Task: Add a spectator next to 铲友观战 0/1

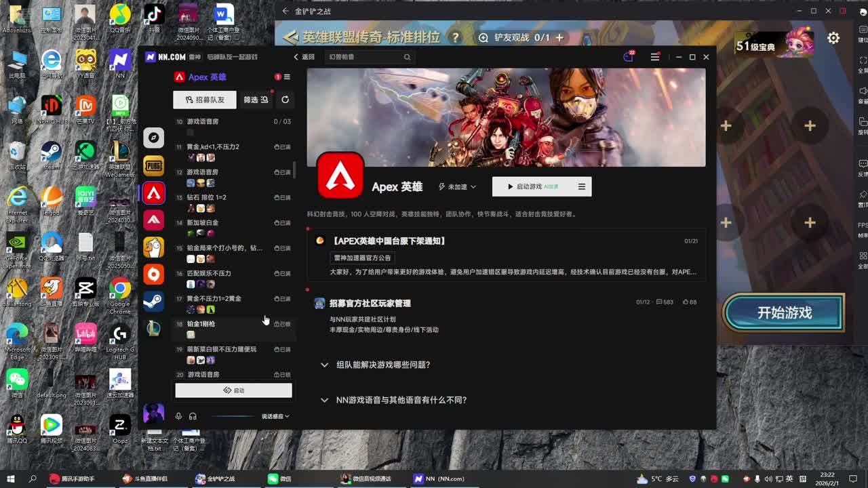Action: (559, 38)
